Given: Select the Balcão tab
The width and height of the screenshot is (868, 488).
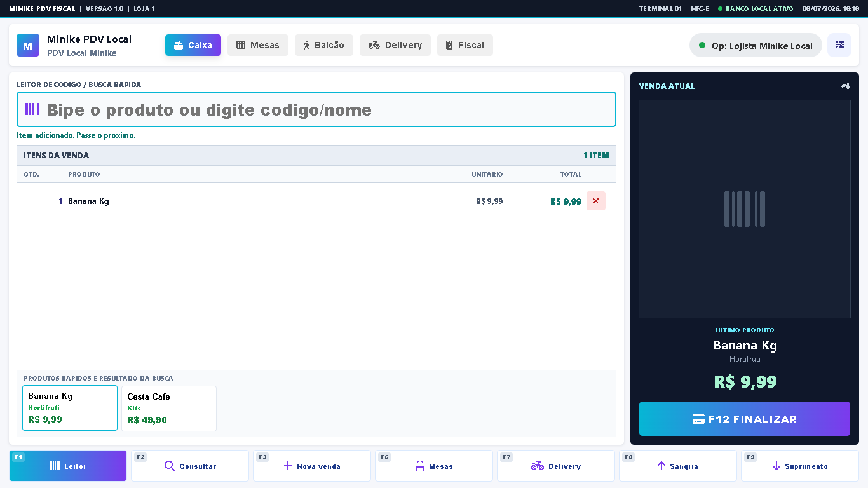Looking at the screenshot, I should pyautogui.click(x=324, y=45).
